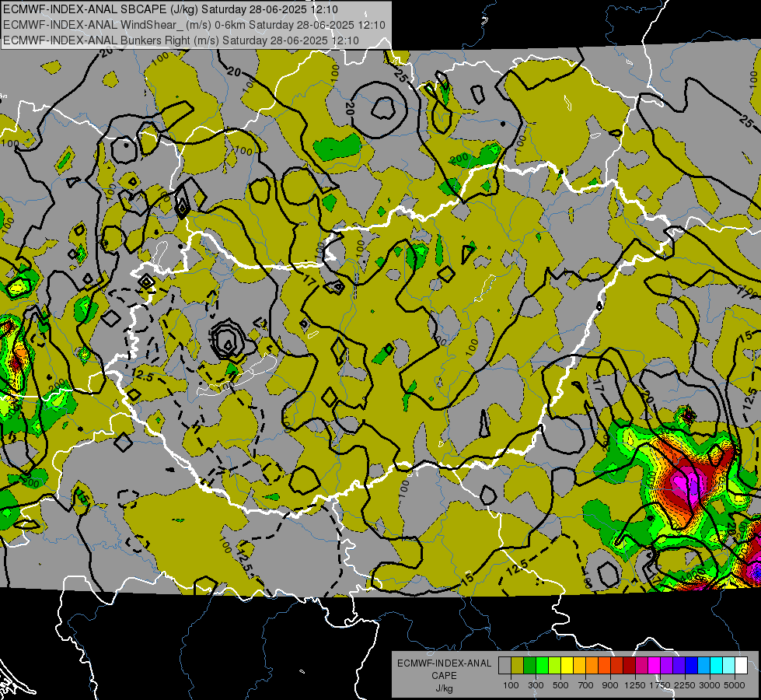Click the legend value label 5000
Viewport: 761px width, 700px height.
[735, 685]
